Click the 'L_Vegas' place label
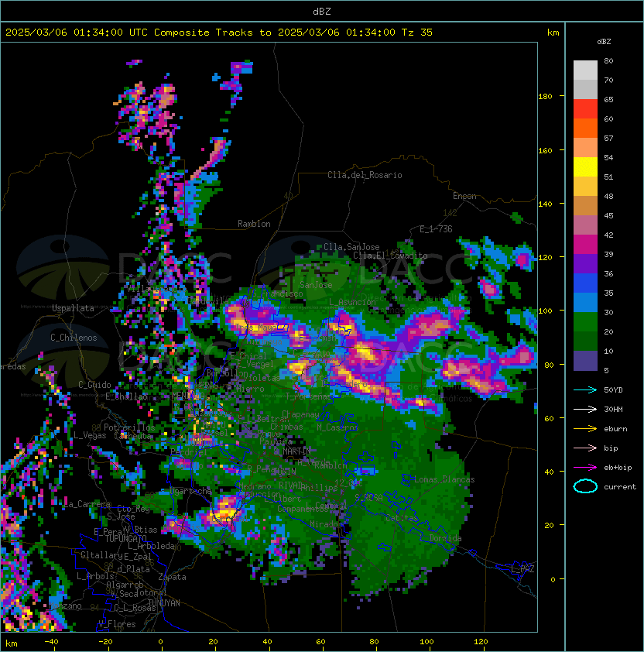Image resolution: width=644 pixels, height=652 pixels. (90, 435)
